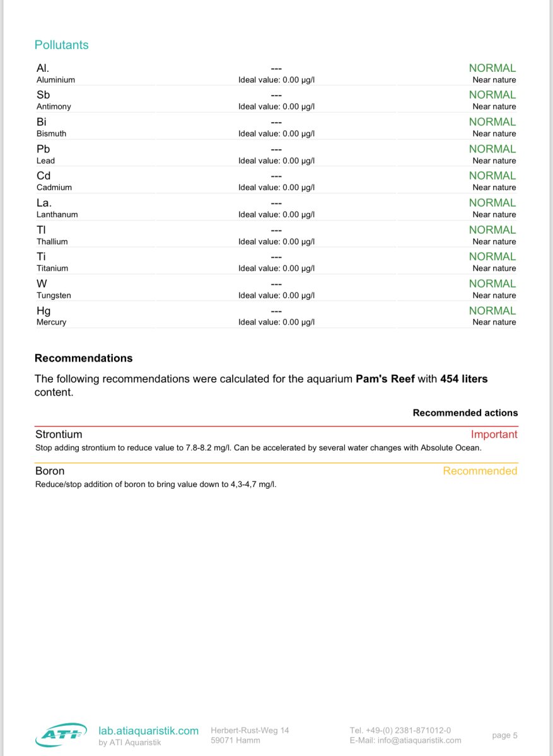
Task: Click NORMAL status for Tungsten
Action: [x=492, y=283]
